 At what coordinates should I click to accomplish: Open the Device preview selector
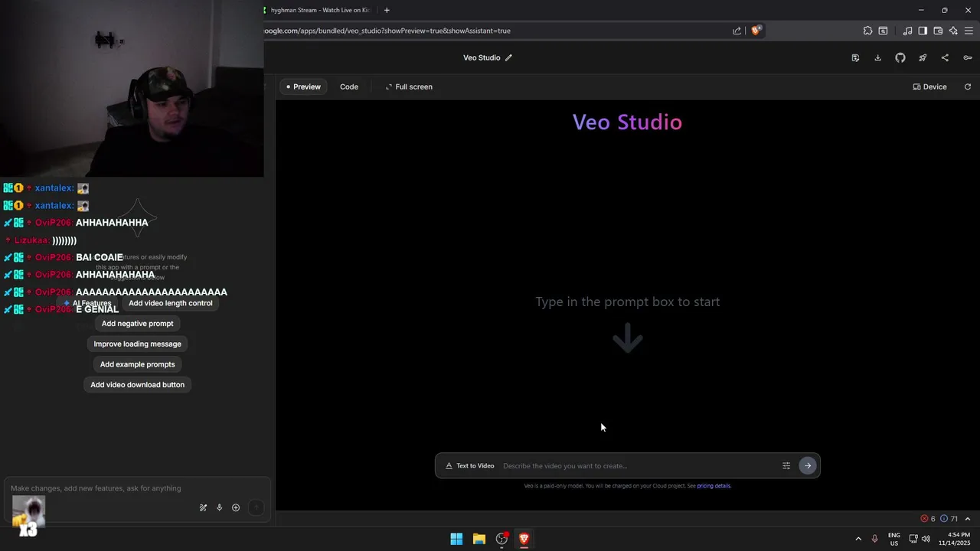click(x=930, y=86)
